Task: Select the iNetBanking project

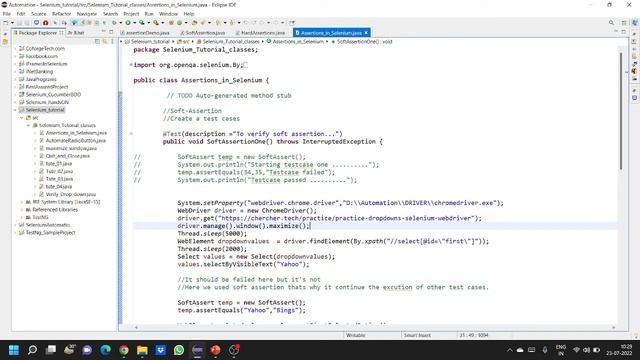Action: [36, 71]
